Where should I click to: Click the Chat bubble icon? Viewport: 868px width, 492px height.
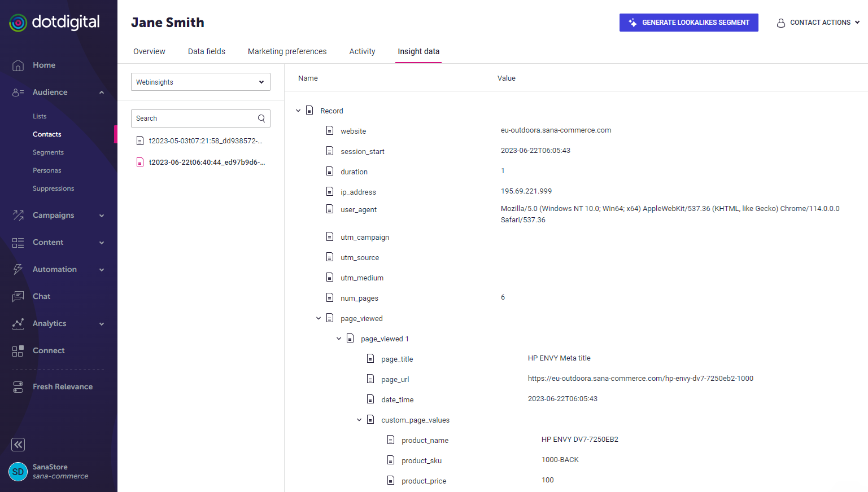[x=18, y=296]
